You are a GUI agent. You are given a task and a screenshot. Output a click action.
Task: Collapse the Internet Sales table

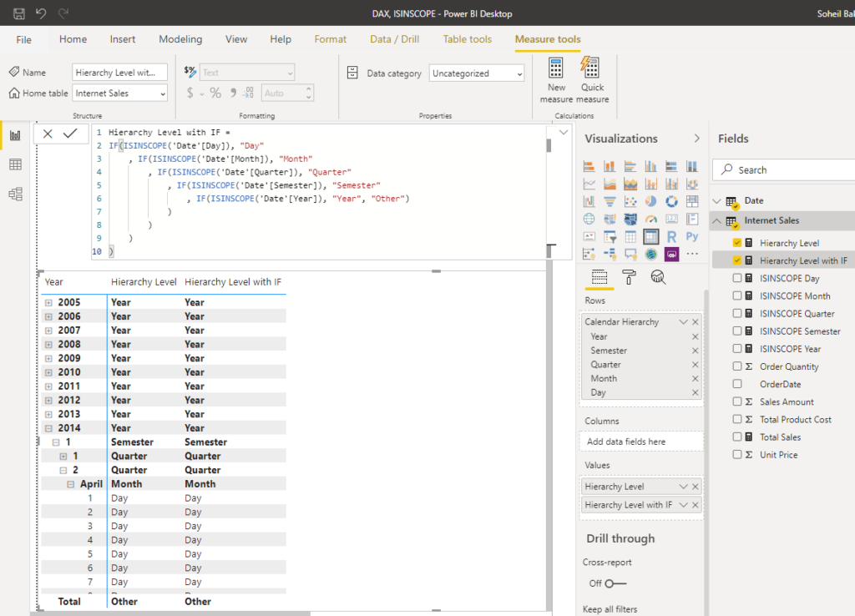tap(717, 221)
